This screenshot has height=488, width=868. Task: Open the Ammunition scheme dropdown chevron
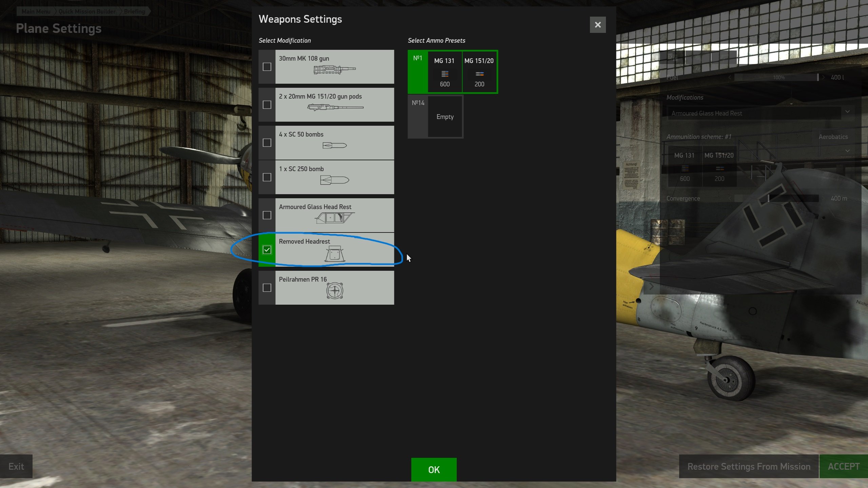tap(847, 150)
